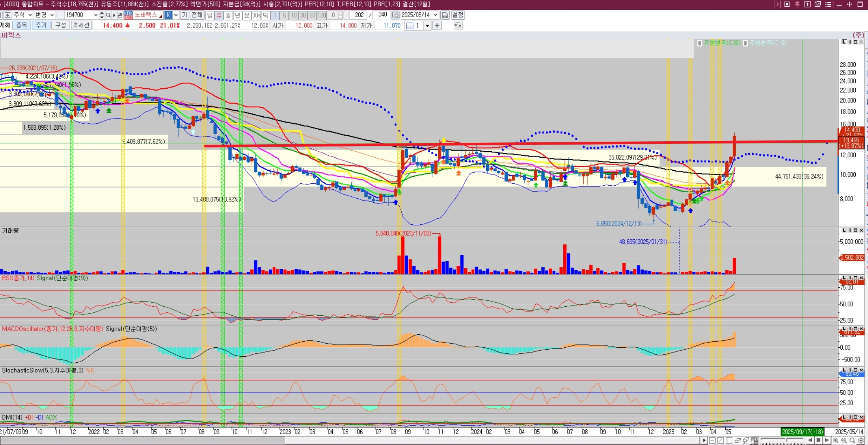
Task: Select the 추세선 tab
Action: click(81, 25)
